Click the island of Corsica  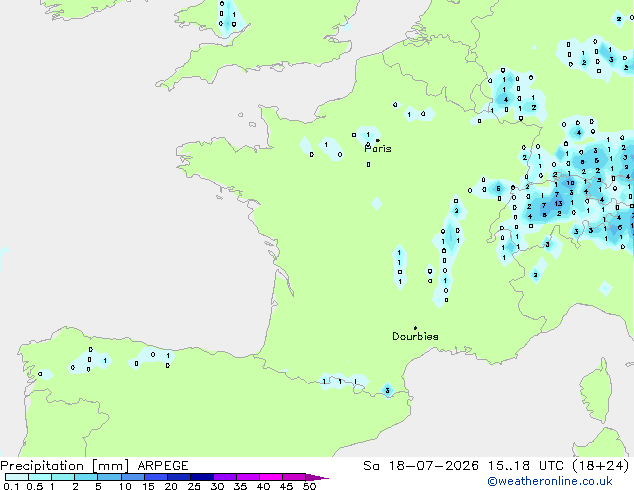[596, 391]
